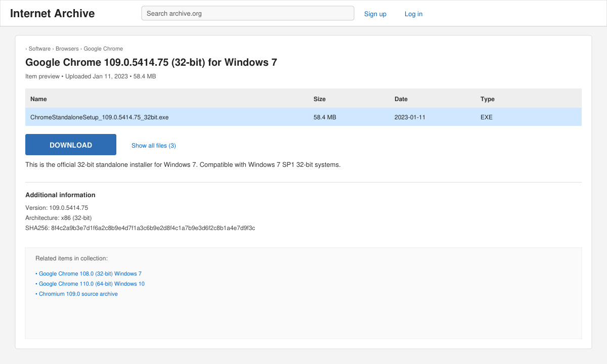Click the item preview upload info line
The image size is (607, 364).
[x=91, y=76]
